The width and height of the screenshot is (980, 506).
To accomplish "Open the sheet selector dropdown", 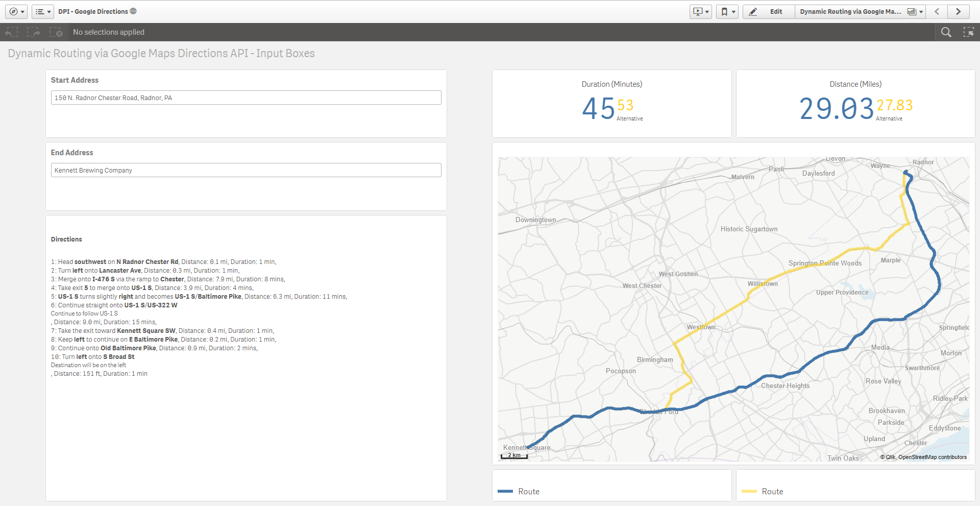I will [860, 12].
